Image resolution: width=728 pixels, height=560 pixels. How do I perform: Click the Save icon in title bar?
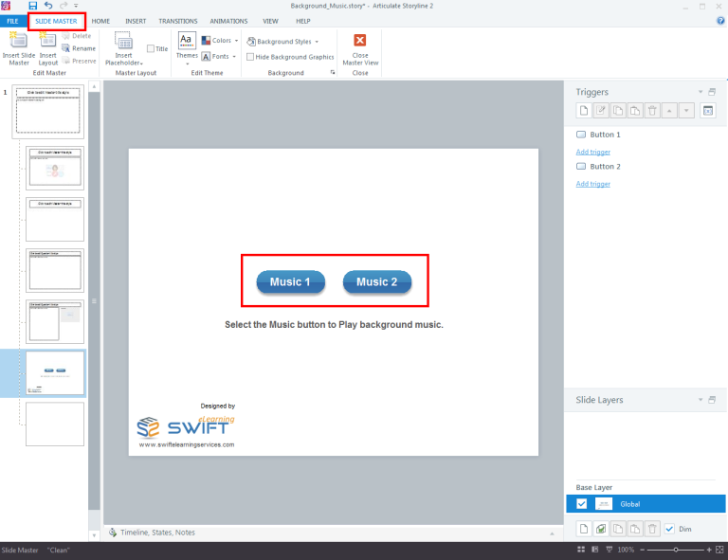click(x=33, y=6)
